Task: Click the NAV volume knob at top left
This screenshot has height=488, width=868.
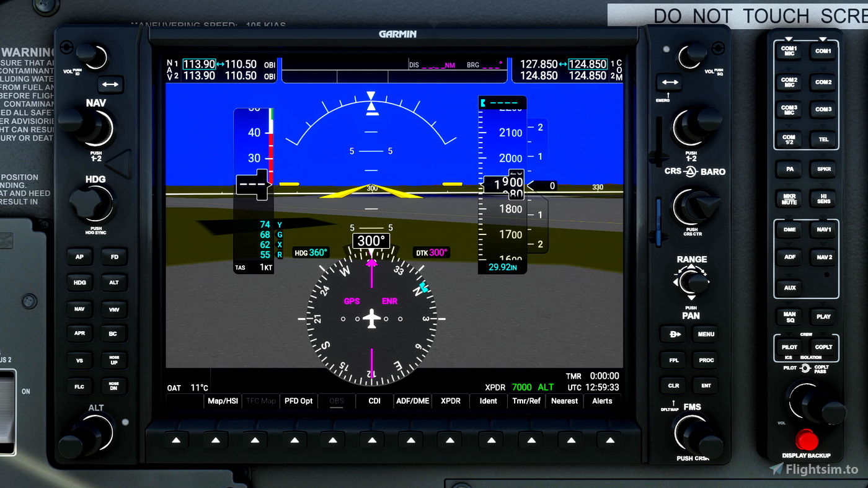Action: tap(91, 58)
